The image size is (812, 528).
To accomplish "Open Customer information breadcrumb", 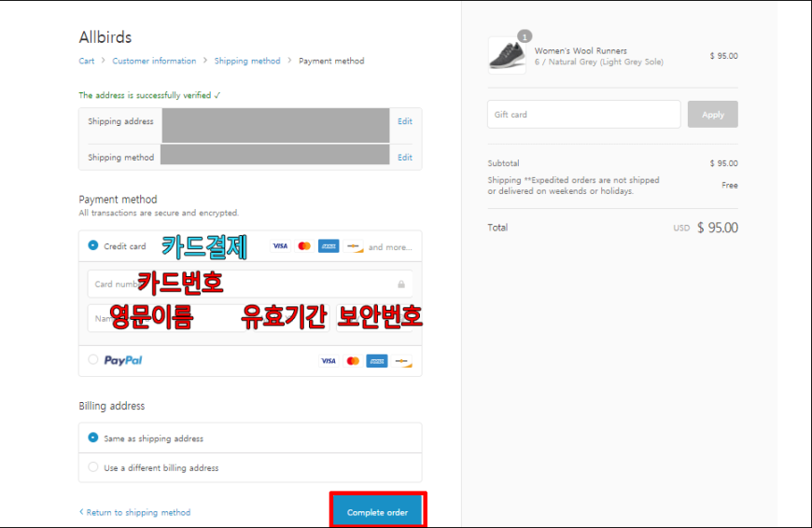I will pyautogui.click(x=154, y=61).
